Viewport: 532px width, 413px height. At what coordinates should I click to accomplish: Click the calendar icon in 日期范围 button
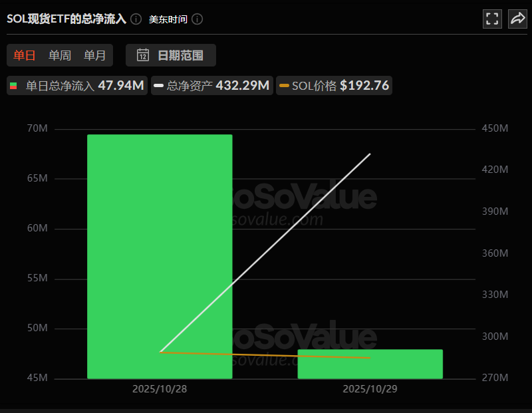[x=143, y=55]
